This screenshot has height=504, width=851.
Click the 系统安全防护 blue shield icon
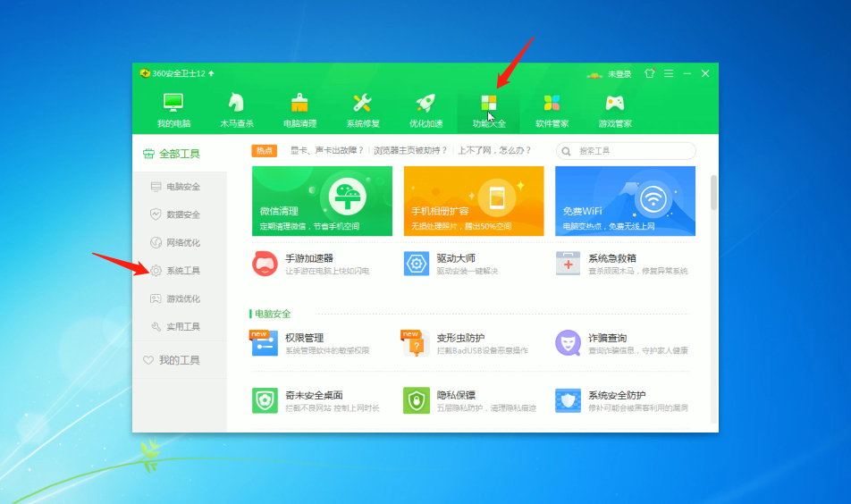coord(569,401)
